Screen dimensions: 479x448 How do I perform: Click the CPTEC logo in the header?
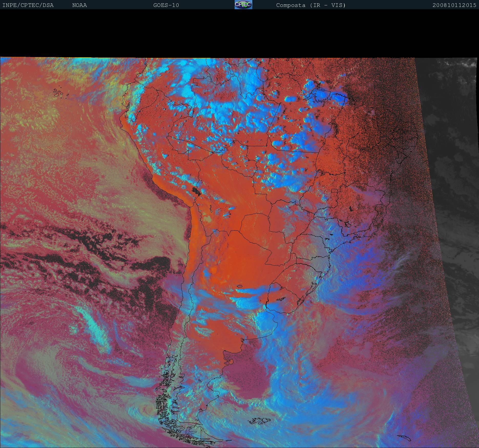point(243,5)
